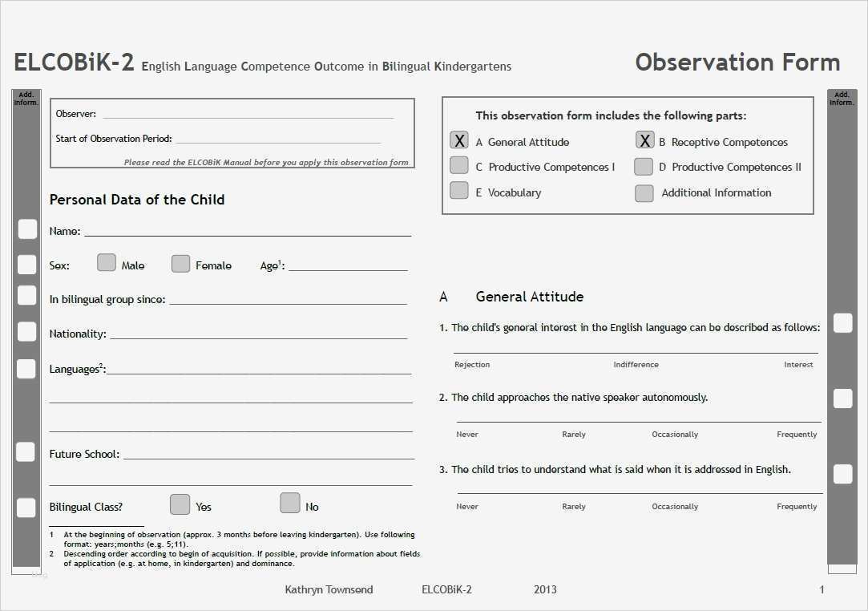Tick the C Productive Competences I checkbox
868x611 pixels.
click(x=459, y=165)
